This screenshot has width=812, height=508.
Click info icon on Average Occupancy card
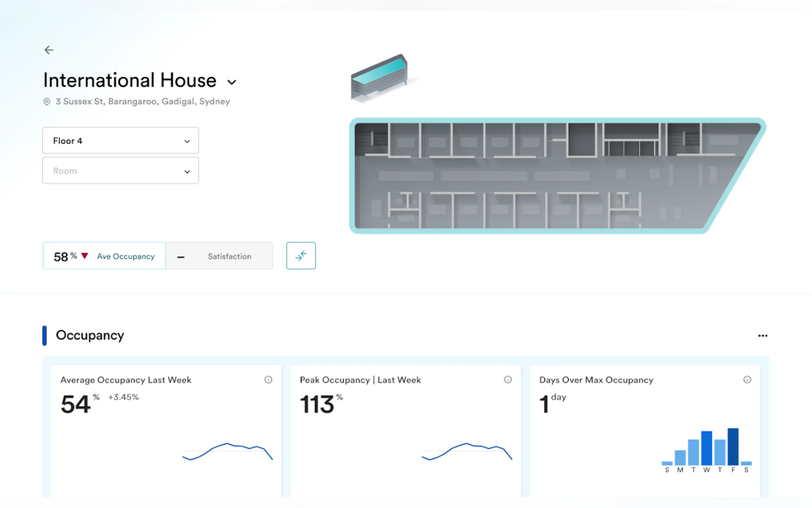pyautogui.click(x=268, y=380)
